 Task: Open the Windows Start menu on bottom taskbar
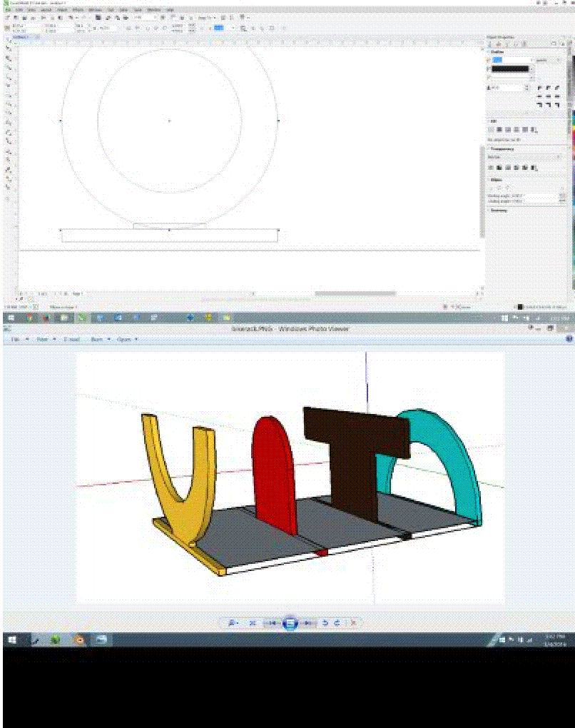pos(12,639)
